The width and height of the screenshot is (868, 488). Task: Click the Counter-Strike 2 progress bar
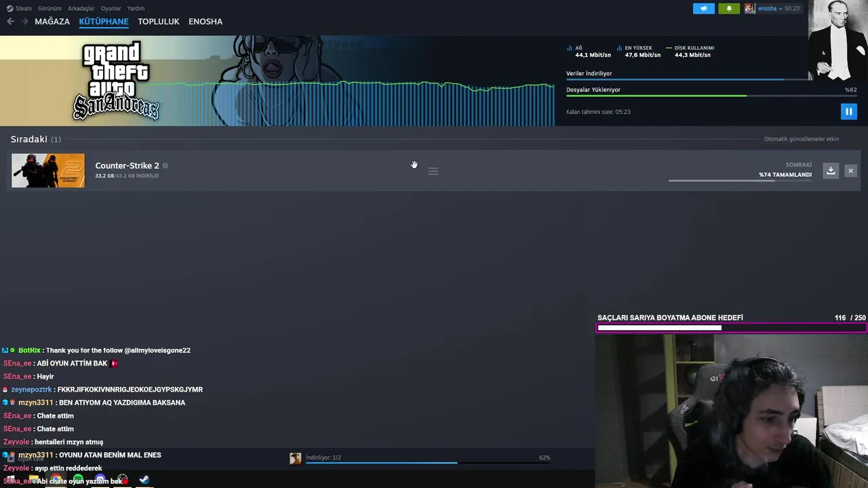click(x=740, y=181)
